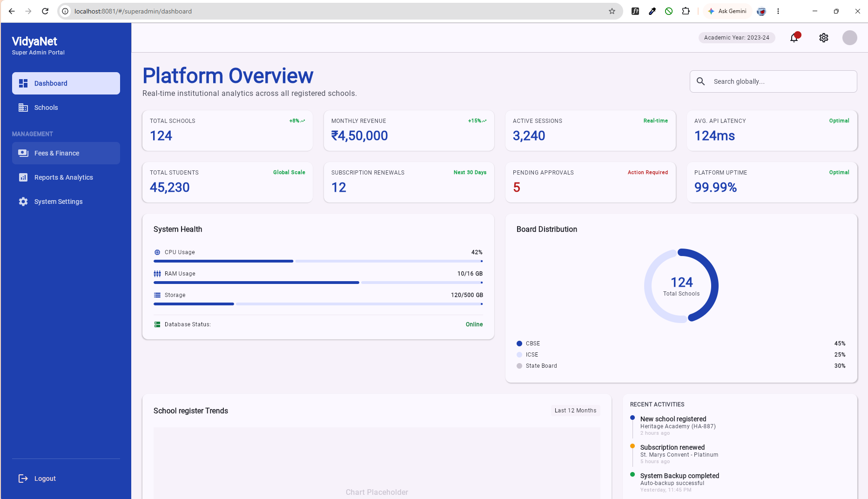Open the Pending Approvals card
Screen dimensions: 868x499
591,182
